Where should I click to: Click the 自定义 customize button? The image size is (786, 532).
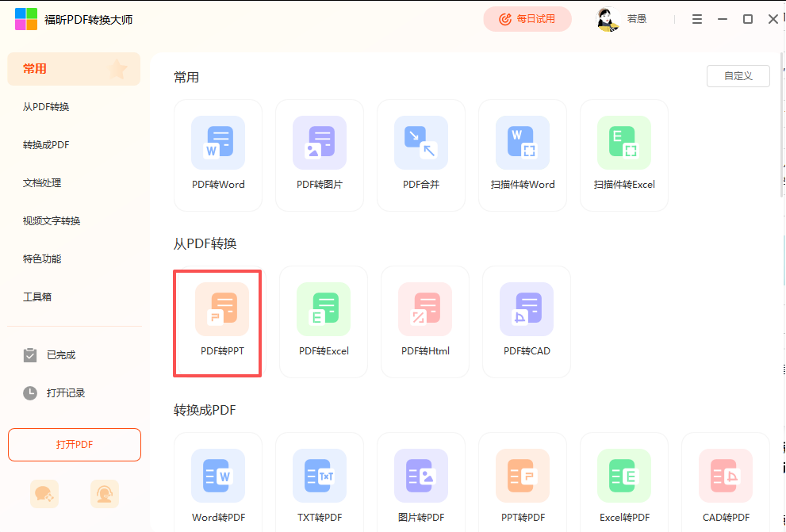pos(738,76)
